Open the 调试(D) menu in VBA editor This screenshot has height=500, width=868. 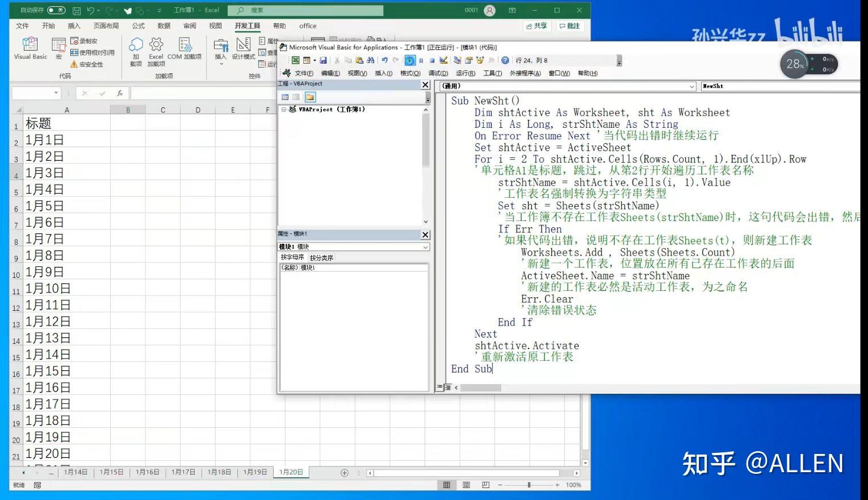coord(438,73)
